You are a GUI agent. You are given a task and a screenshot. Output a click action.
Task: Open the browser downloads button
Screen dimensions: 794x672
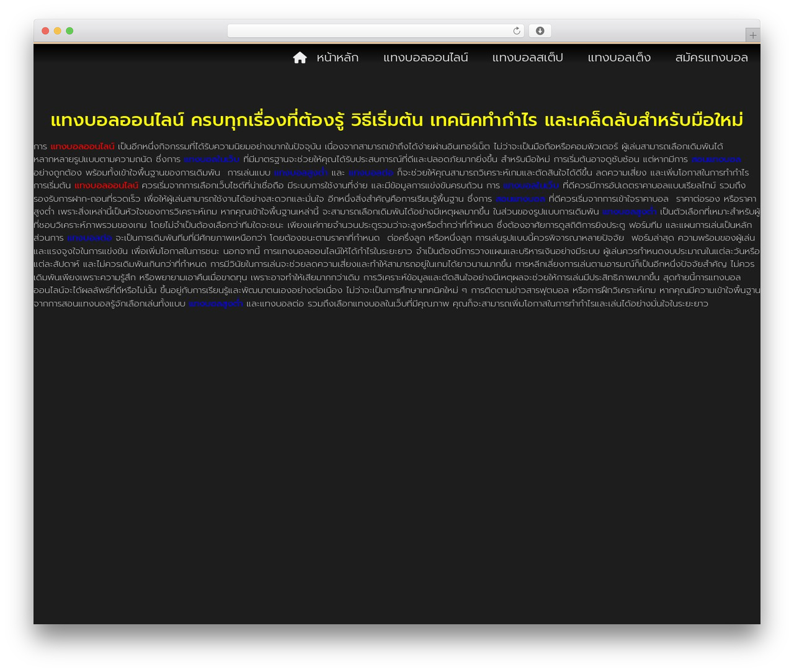[540, 31]
